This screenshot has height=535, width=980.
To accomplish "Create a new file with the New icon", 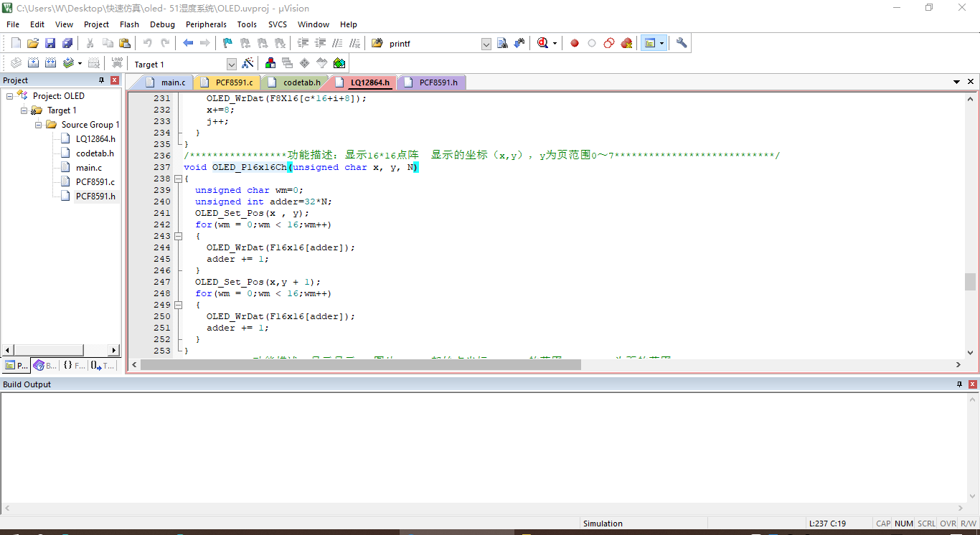I will 16,43.
